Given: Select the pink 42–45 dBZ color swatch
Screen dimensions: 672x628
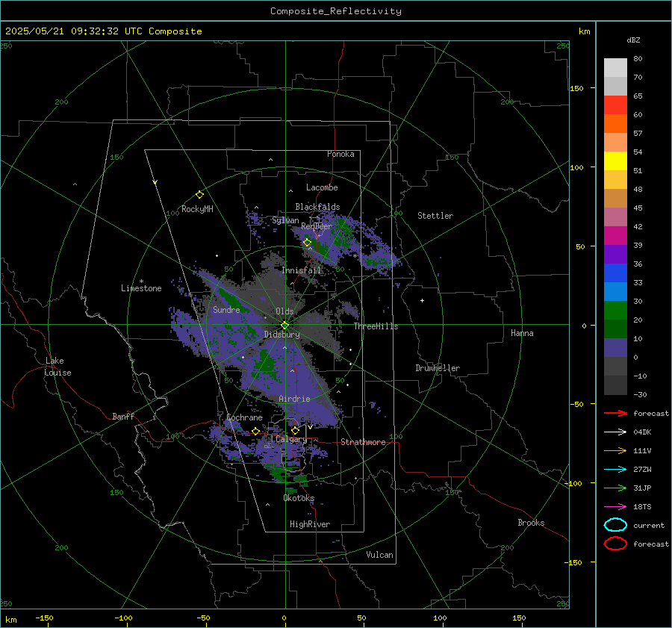Looking at the screenshot, I should [x=615, y=217].
